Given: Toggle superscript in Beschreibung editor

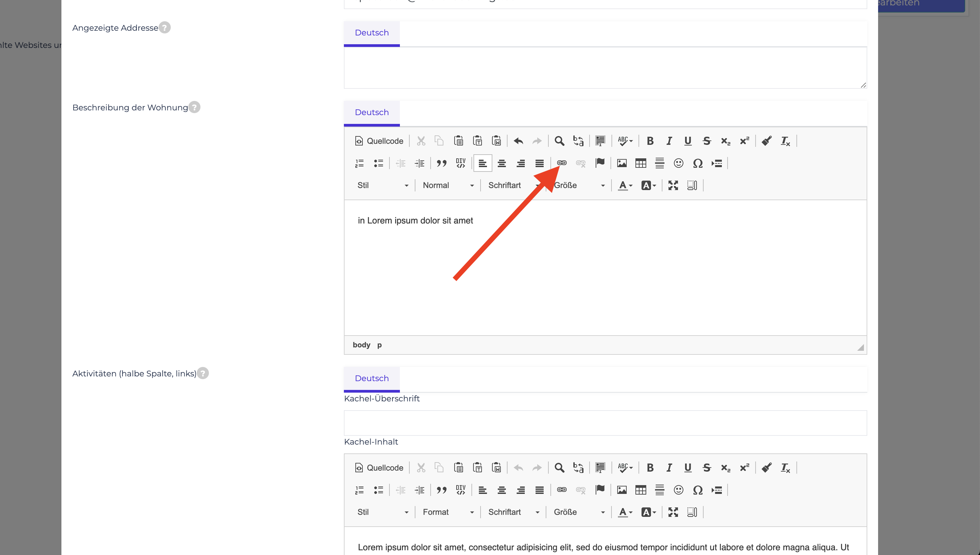Looking at the screenshot, I should click(x=744, y=141).
